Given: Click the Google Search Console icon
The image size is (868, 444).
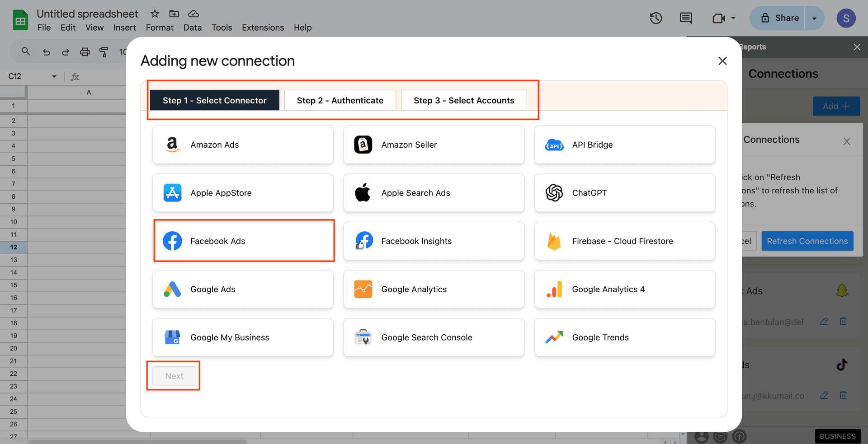Looking at the screenshot, I should click(363, 337).
